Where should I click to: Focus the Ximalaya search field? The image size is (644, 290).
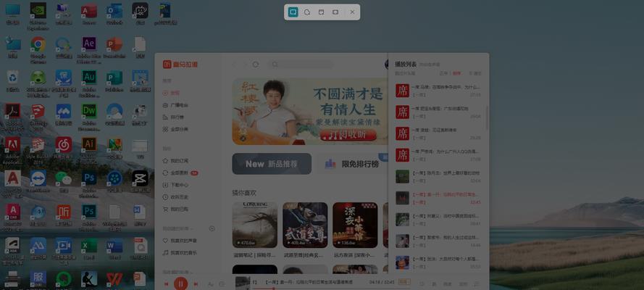[x=301, y=65]
